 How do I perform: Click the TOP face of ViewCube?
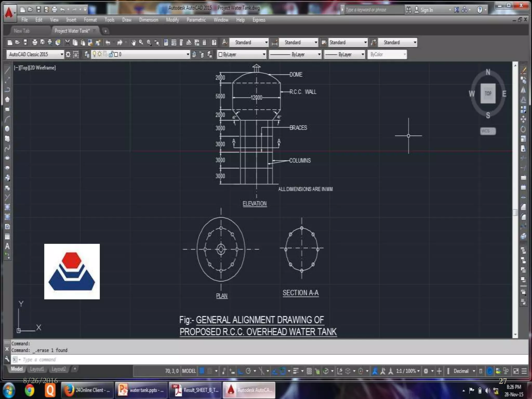coord(488,94)
